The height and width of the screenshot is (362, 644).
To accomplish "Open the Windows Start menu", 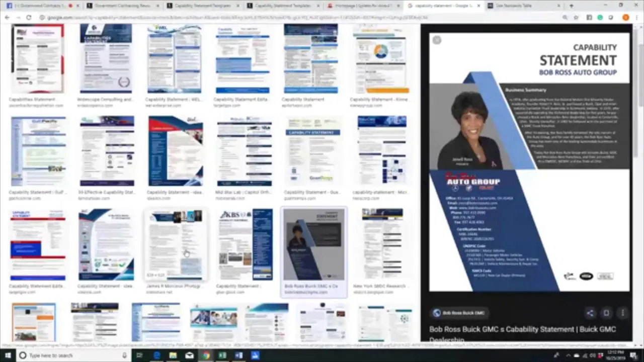I will tap(9, 355).
